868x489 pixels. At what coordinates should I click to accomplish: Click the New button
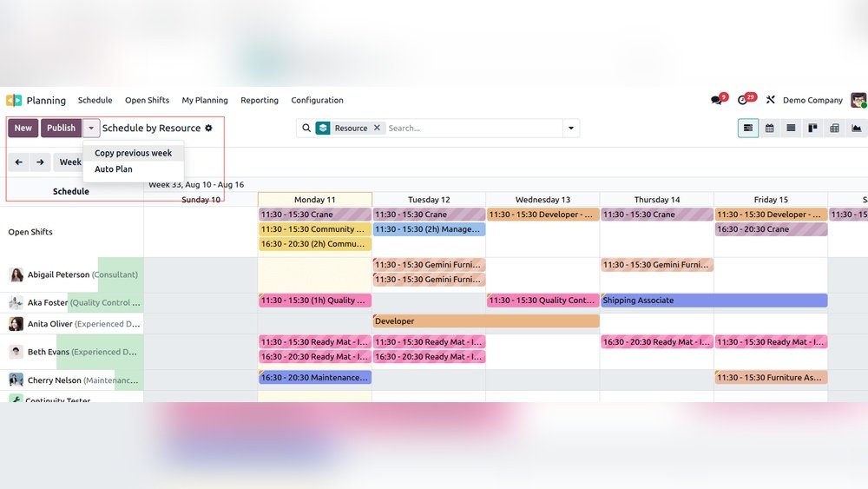click(23, 129)
